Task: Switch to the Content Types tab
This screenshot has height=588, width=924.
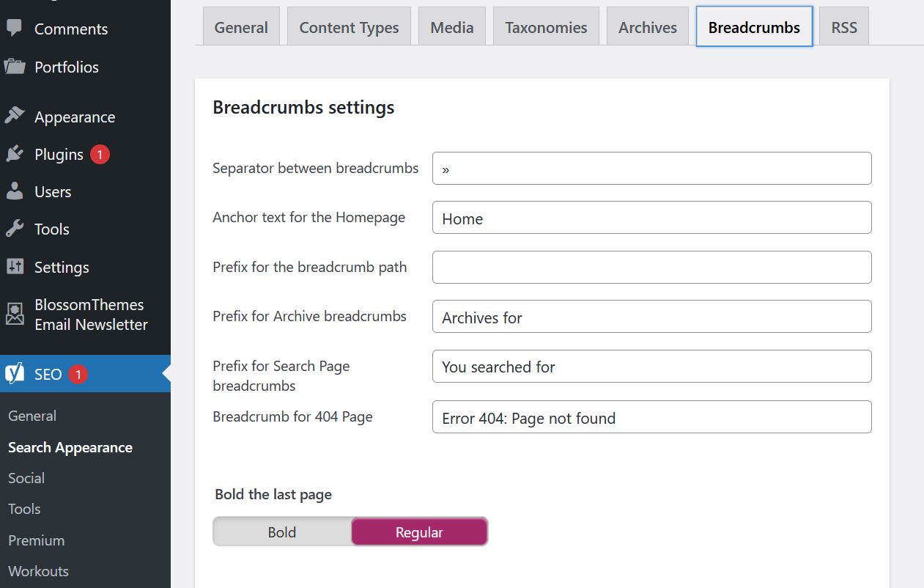Action: [349, 28]
